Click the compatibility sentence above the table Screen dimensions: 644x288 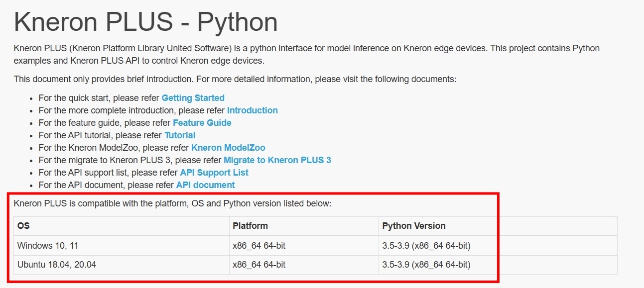click(172, 203)
